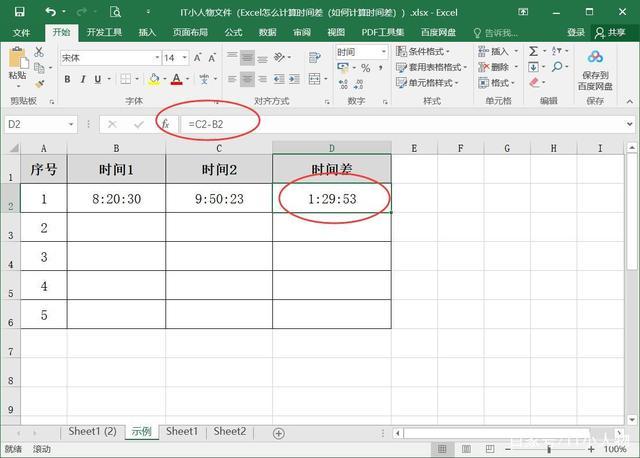Click the Format Painter brush icon
The height and width of the screenshot is (458, 640).
[39, 84]
